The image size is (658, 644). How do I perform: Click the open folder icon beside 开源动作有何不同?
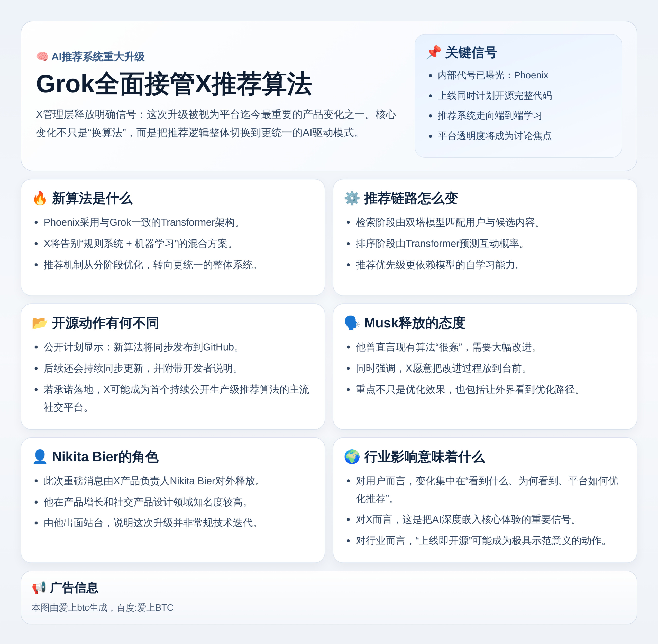click(40, 323)
